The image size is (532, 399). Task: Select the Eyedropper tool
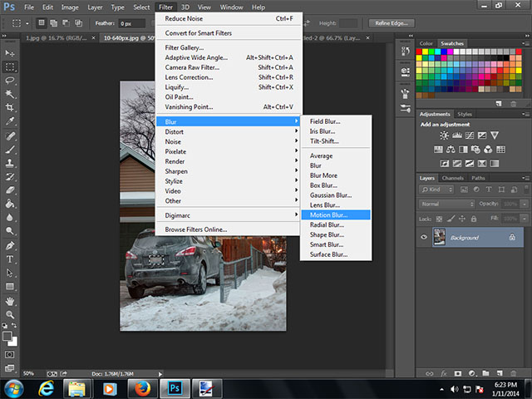pos(10,121)
